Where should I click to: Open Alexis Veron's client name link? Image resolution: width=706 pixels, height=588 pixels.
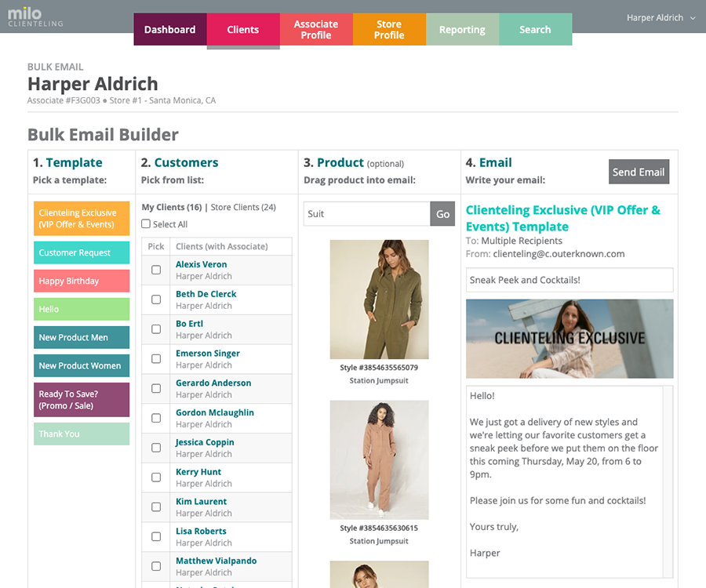(x=202, y=264)
